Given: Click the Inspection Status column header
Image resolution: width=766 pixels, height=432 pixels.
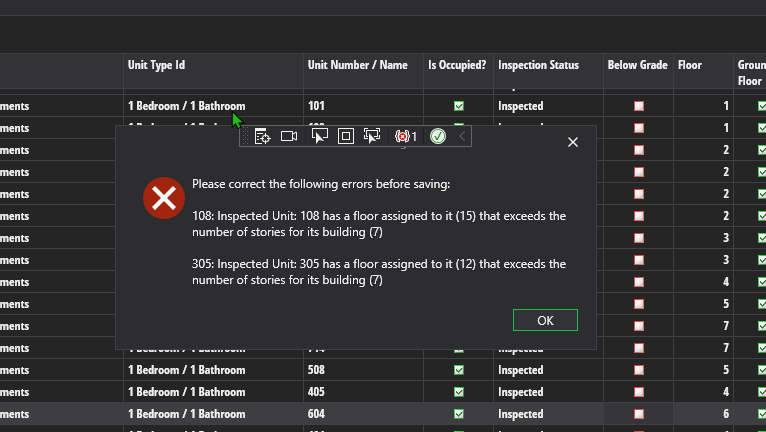Looking at the screenshot, I should click(538, 65).
